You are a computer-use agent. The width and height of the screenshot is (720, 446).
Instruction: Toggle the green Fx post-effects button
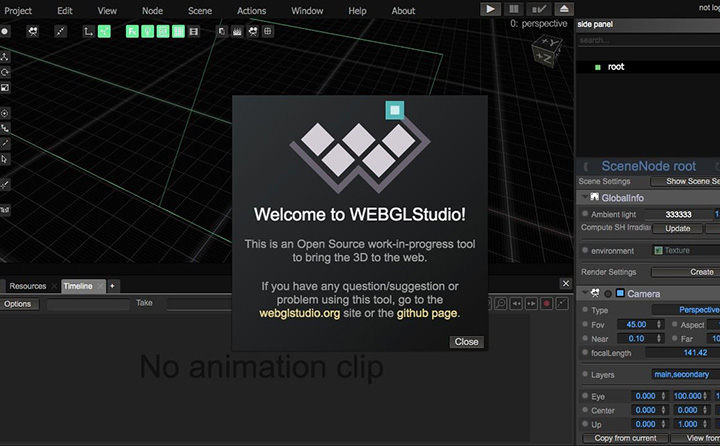point(132,31)
